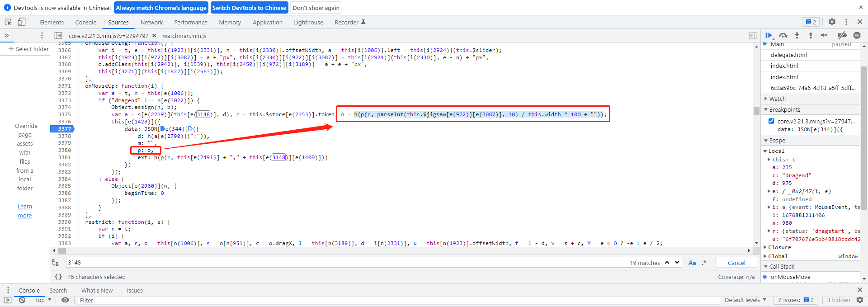The width and height of the screenshot is (868, 307).
Task: Click the Step over next function call icon
Action: (783, 35)
